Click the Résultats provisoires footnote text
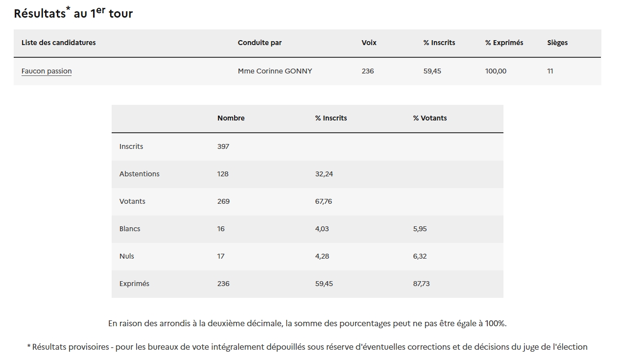Viewport: 644px width, 361px height. 307,347
